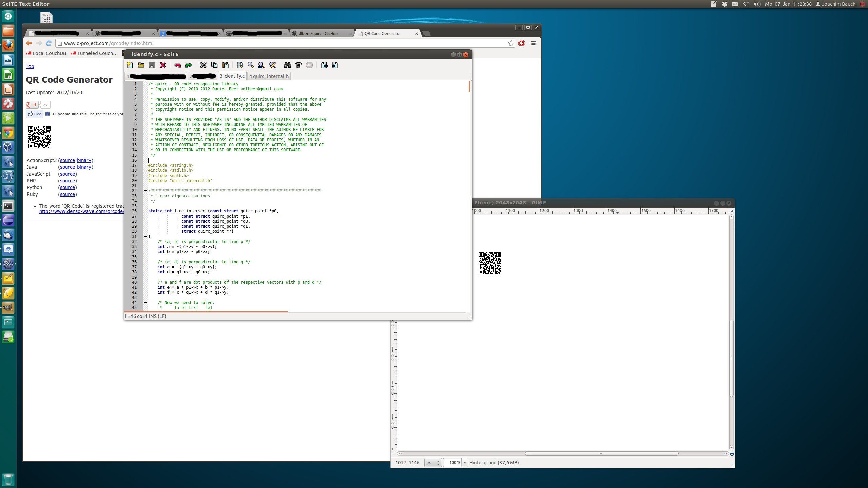
Task: Click the Save floppy disk icon
Action: [152, 65]
